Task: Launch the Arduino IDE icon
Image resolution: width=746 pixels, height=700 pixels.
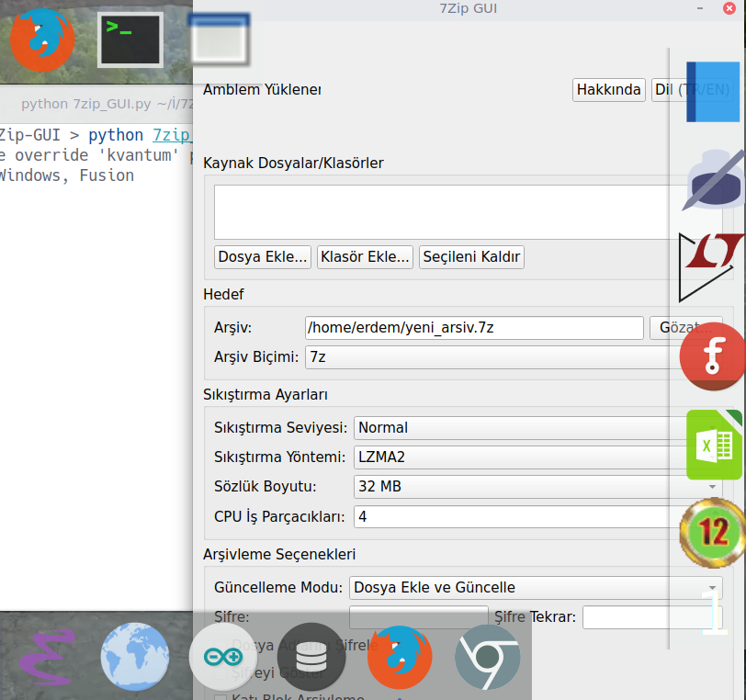Action: 223,657
